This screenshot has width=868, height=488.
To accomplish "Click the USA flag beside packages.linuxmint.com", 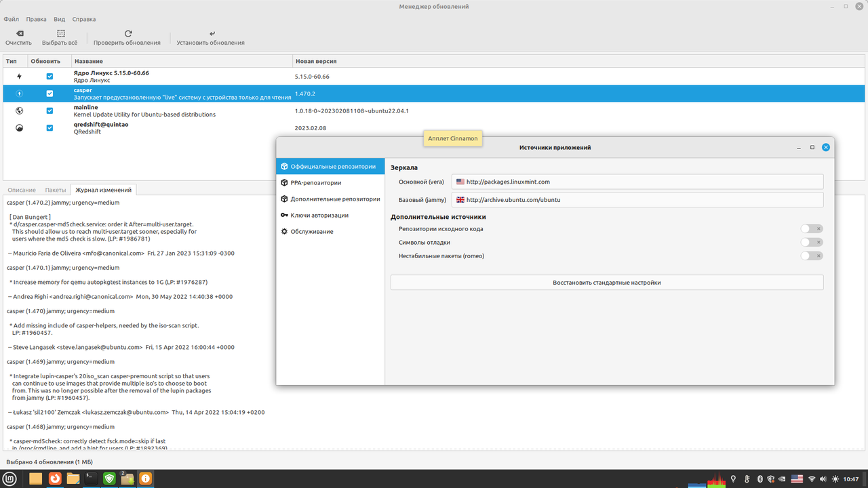I will pos(460,182).
